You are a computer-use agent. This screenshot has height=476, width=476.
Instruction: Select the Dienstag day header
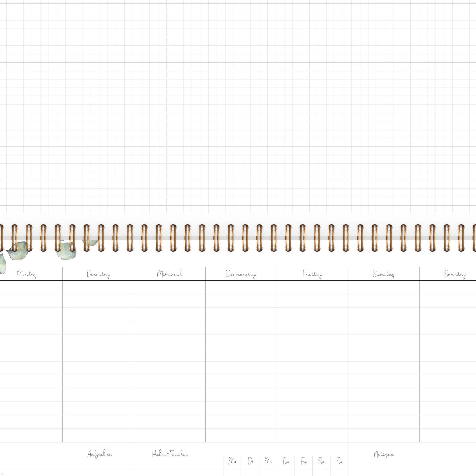click(98, 274)
